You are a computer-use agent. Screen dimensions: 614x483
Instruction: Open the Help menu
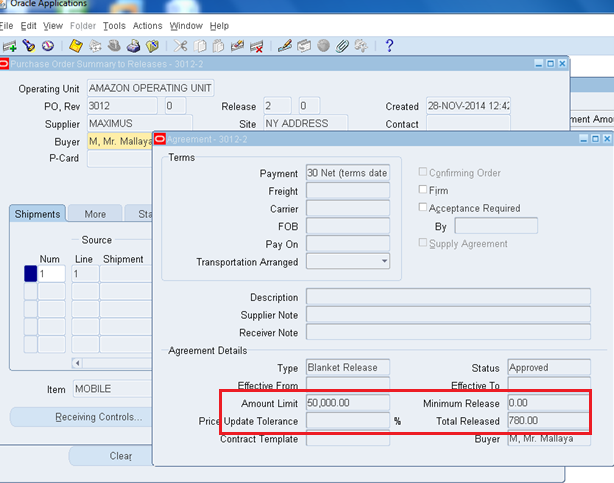(x=219, y=26)
